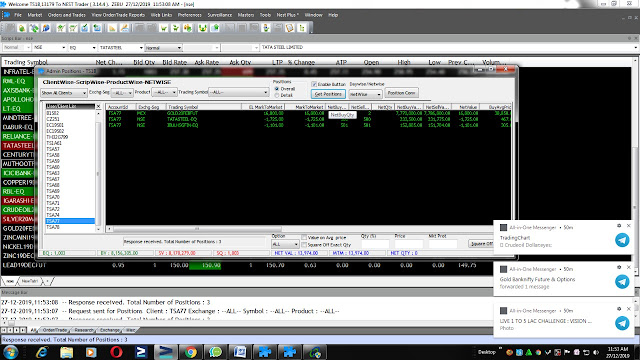Select client TSA78 in the client list
This screenshot has width=640, height=360.
(x=70, y=227)
